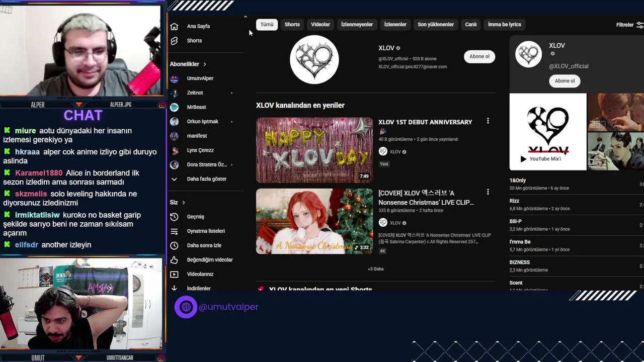
Task: Open the XLOV avatar in the right side card
Action: click(528, 54)
